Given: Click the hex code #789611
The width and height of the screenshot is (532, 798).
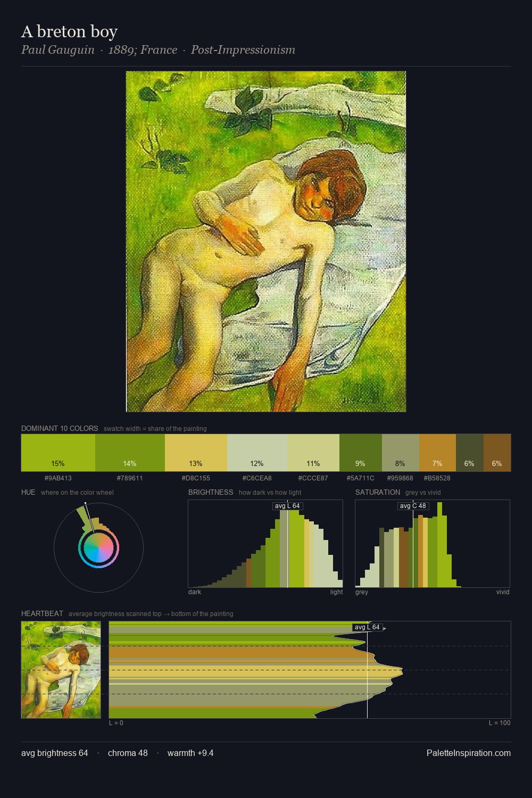Looking at the screenshot, I should tap(130, 478).
